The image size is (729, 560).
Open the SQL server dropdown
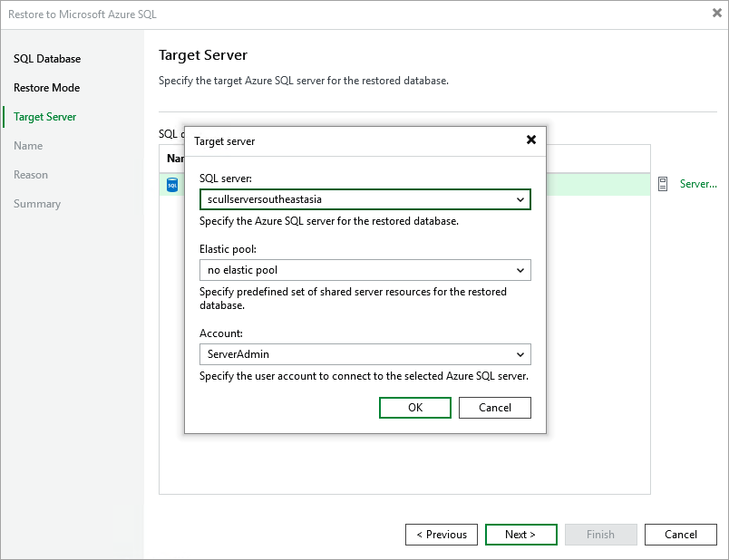click(365, 199)
